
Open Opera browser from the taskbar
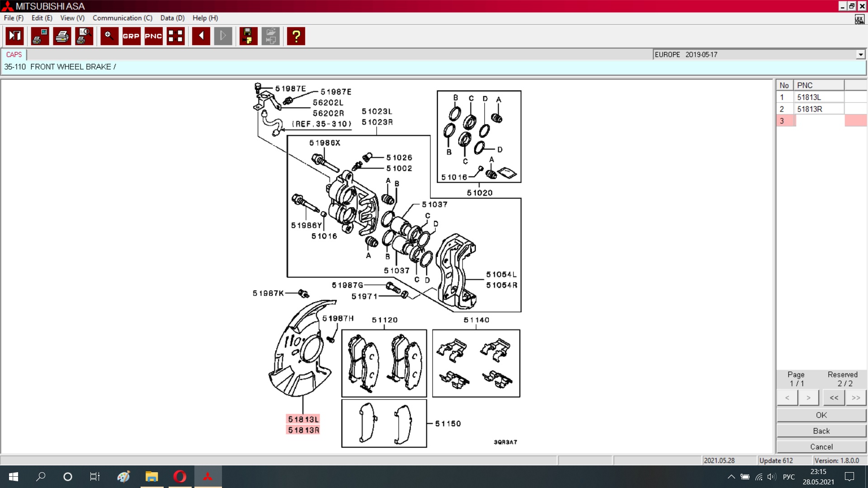pyautogui.click(x=179, y=476)
